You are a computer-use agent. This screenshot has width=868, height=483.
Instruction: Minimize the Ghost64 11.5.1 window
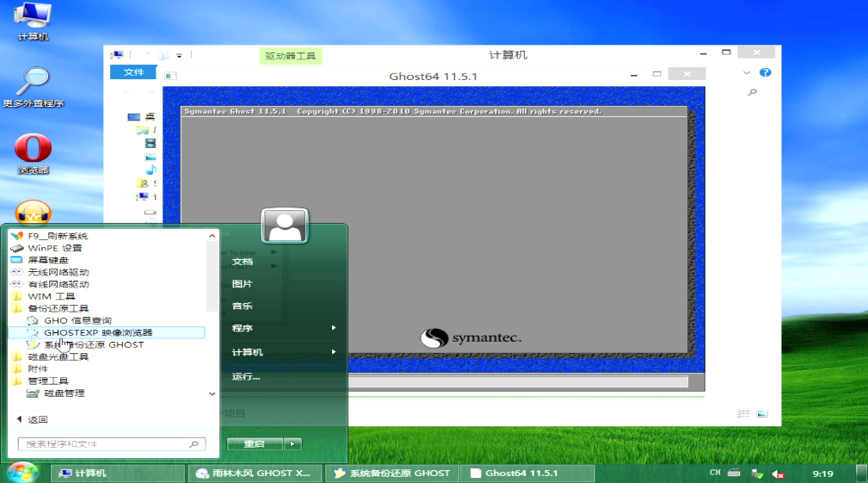tap(634, 75)
